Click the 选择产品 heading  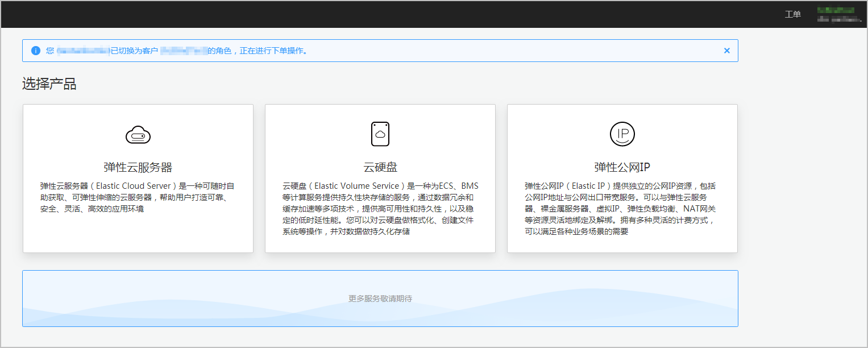pyautogui.click(x=49, y=85)
